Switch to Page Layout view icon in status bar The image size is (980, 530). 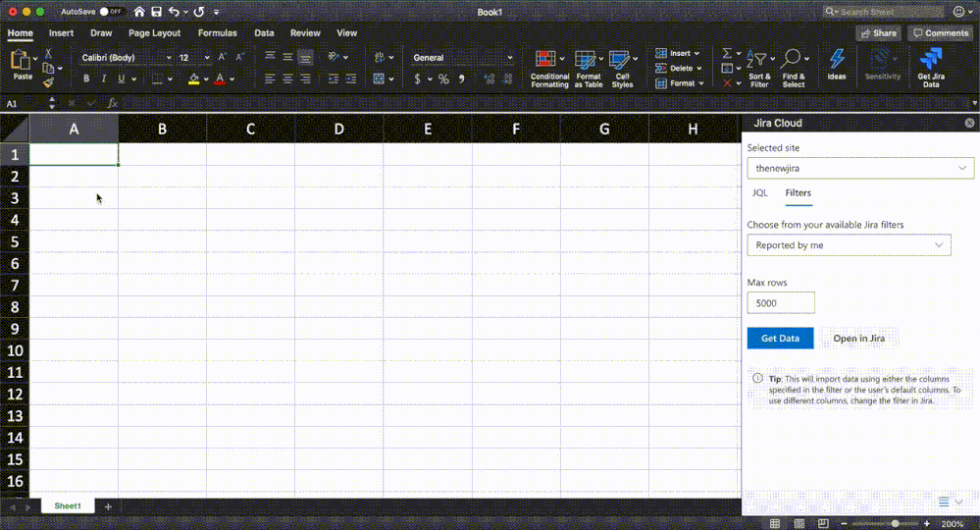pos(799,524)
